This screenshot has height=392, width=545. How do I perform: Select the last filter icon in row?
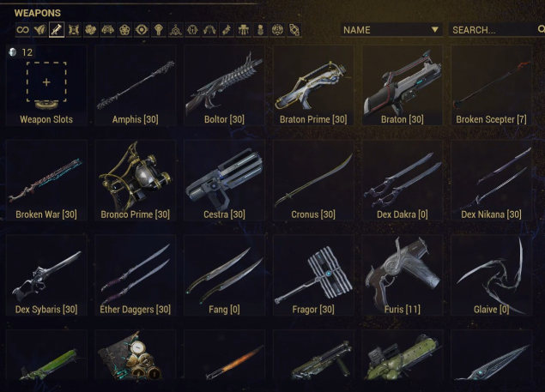point(294,30)
